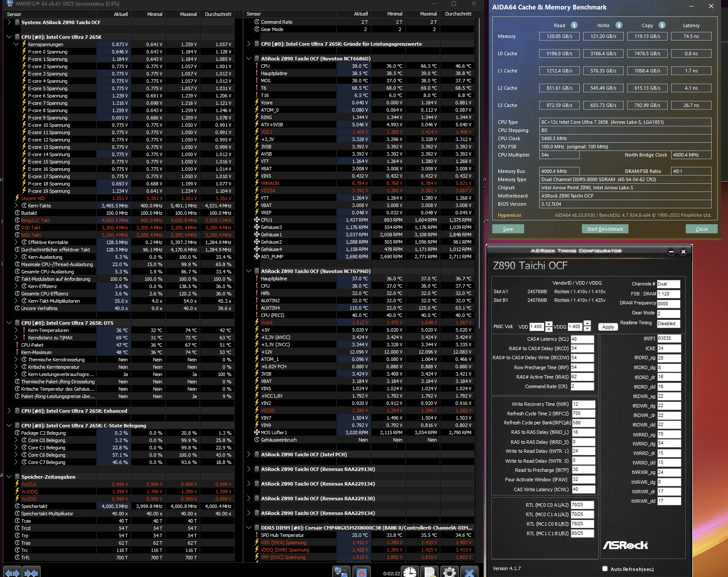Click Hypervisor link in AIDA64 window
The width and height of the screenshot is (728, 577).
pyautogui.click(x=509, y=215)
